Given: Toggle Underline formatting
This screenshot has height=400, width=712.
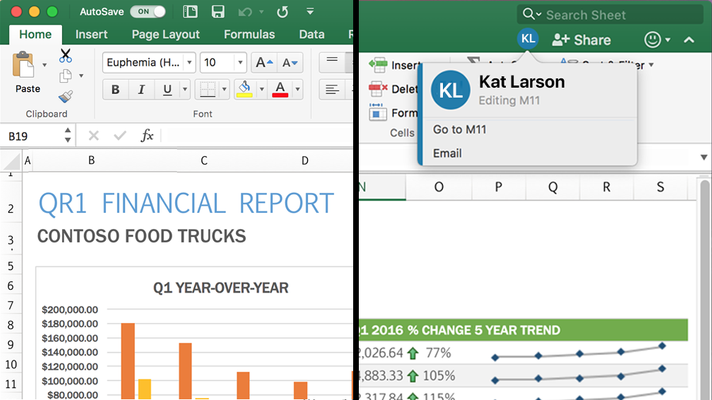Looking at the screenshot, I should (167, 89).
